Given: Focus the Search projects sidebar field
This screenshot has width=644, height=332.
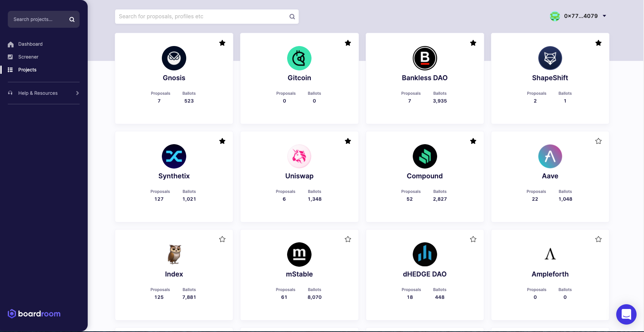Looking at the screenshot, I should [x=39, y=19].
